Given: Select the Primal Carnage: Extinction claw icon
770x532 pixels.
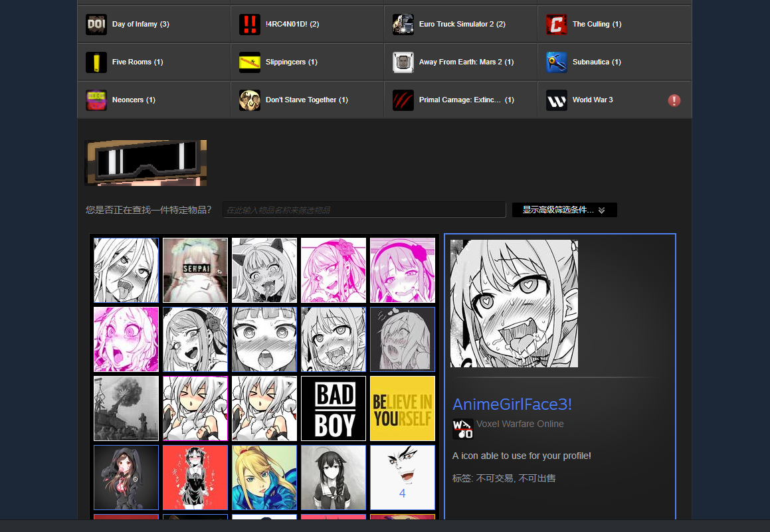Looking at the screenshot, I should point(403,100).
